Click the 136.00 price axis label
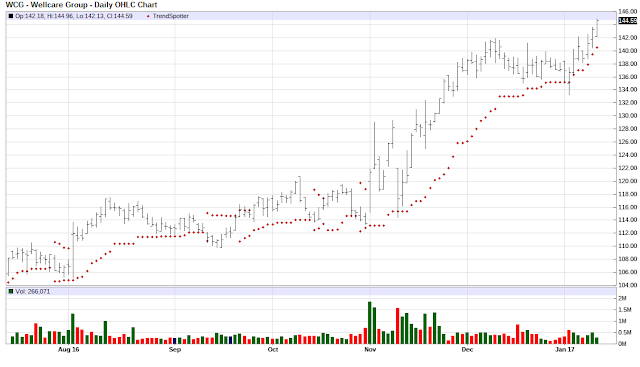 (x=627, y=77)
